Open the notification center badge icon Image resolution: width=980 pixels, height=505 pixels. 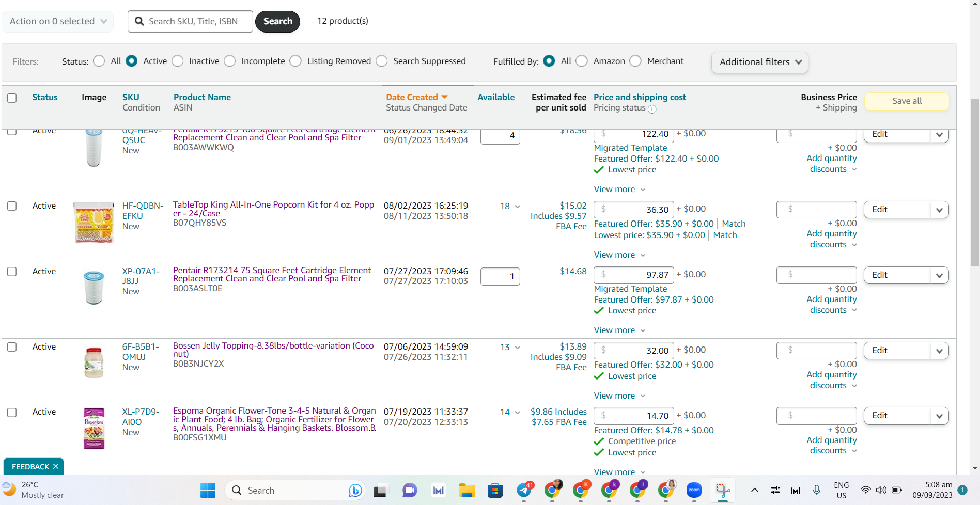[962, 490]
